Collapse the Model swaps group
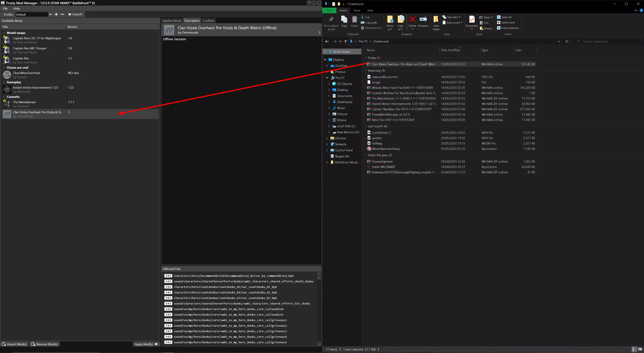644x353 pixels. tap(4, 33)
